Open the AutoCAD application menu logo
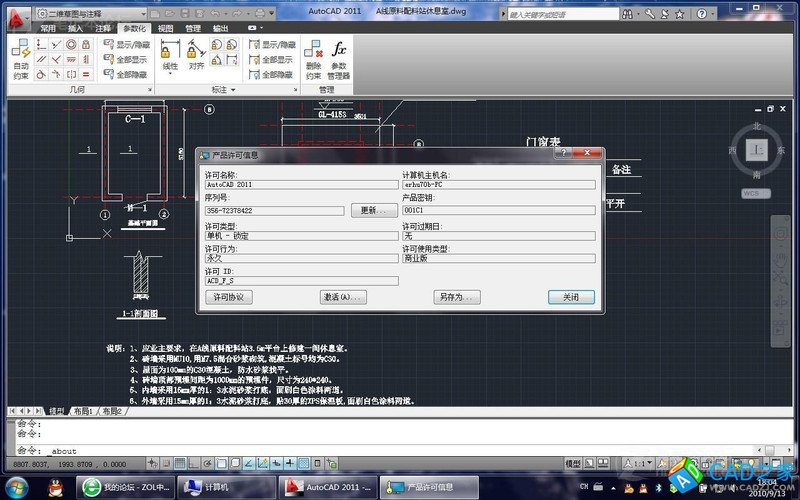Image resolution: width=800 pixels, height=500 pixels. click(19, 18)
